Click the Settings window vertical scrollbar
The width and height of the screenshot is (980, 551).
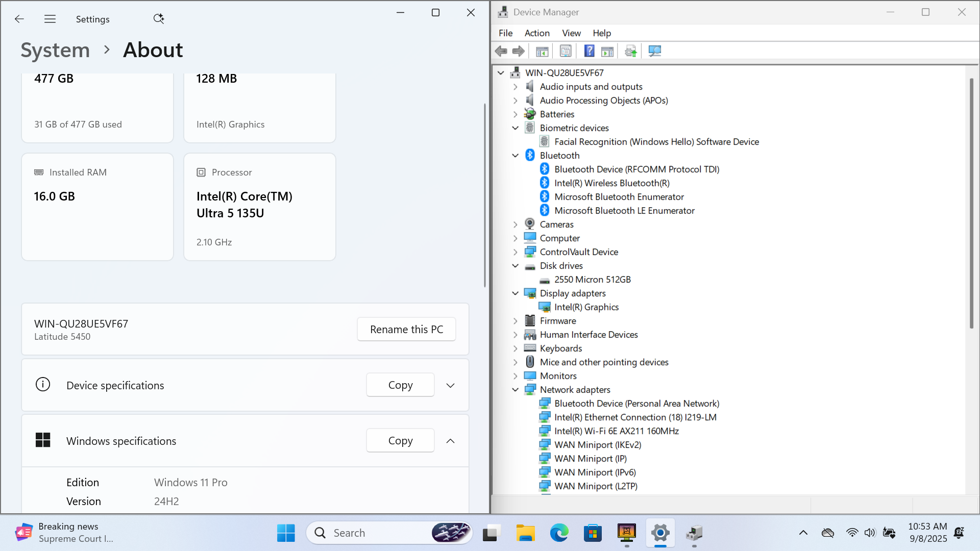point(485,195)
